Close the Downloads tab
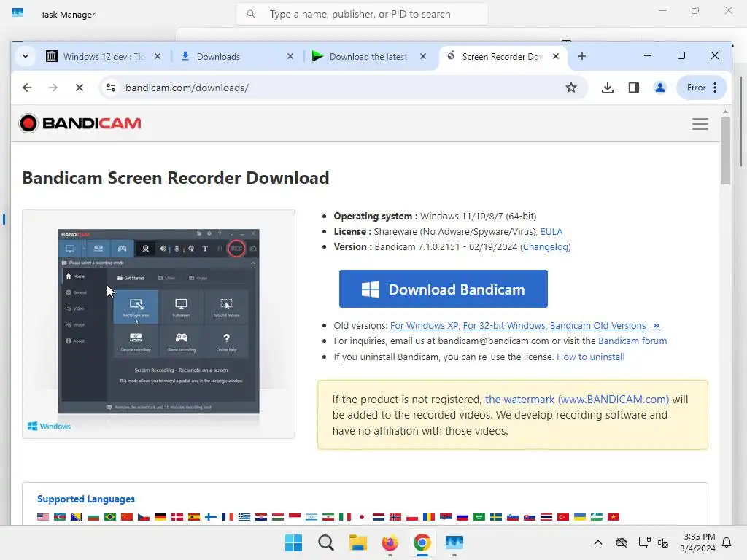The width and height of the screenshot is (747, 560). point(290,56)
